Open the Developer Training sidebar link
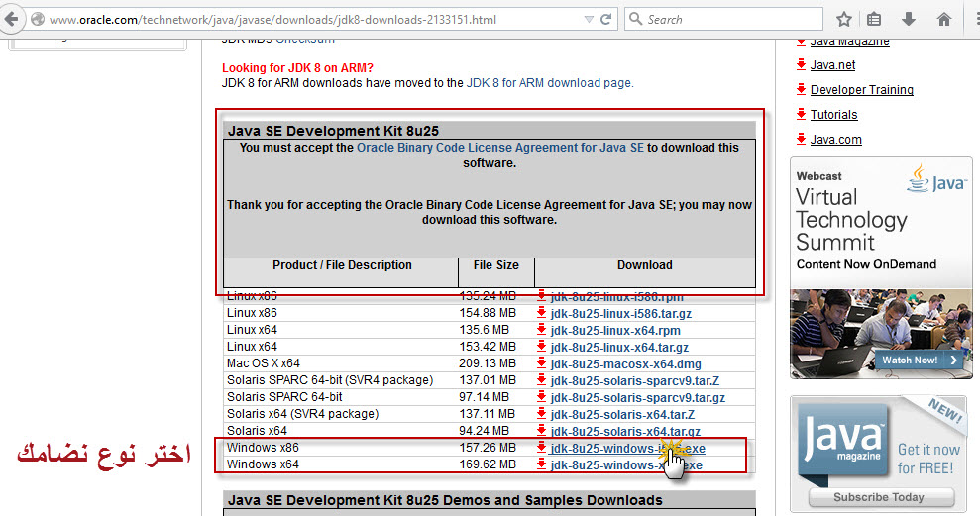Screen dimensions: 980x516 click(x=862, y=90)
